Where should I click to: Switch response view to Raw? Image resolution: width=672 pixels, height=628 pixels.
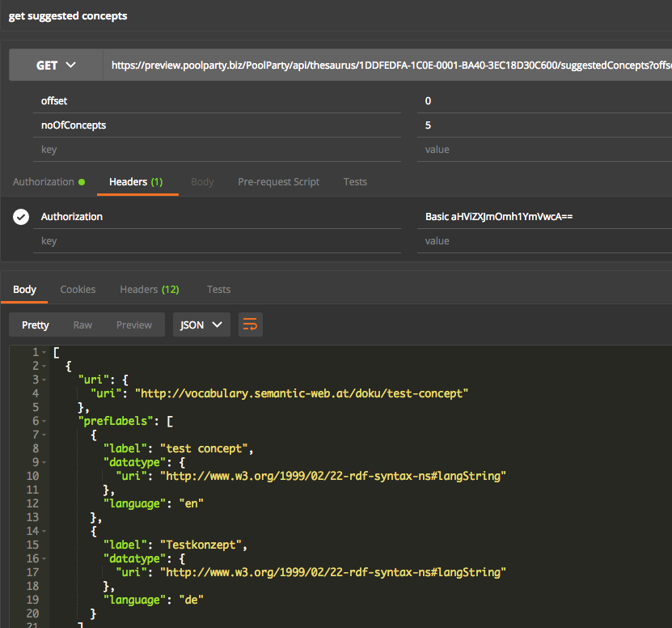pyautogui.click(x=82, y=325)
